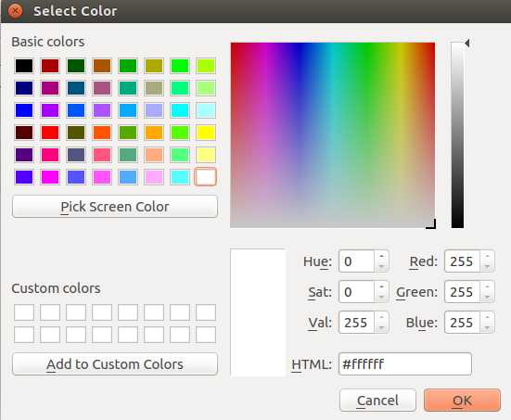511x420 pixels.
Task: Confirm with the OK button
Action: [462, 401]
